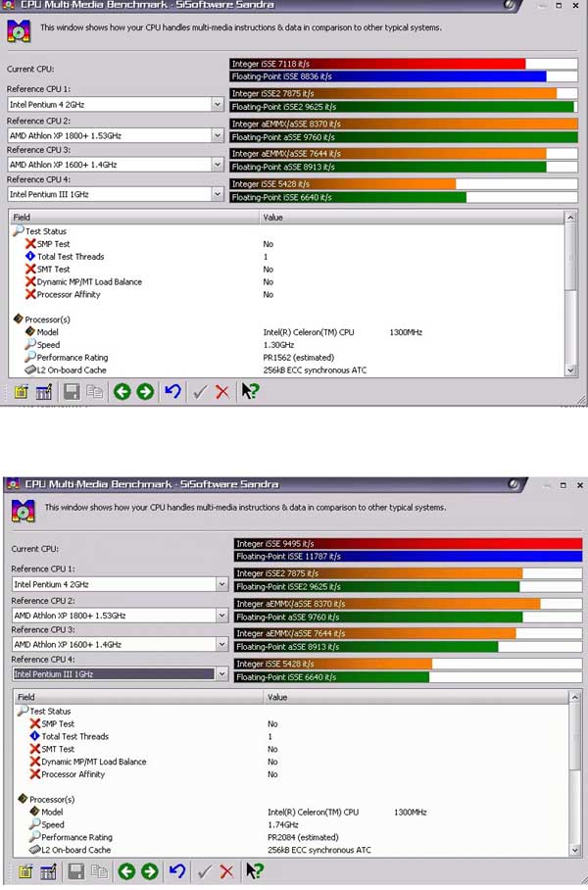Click the red Integer iSSE 7118 it/s bar
This screenshot has height=890, width=588.
pyautogui.click(x=377, y=64)
